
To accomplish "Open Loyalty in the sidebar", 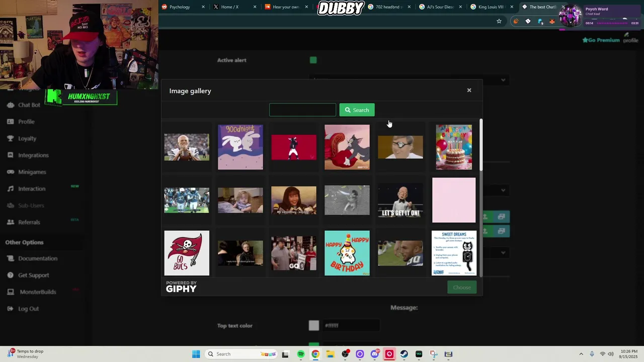I will 27,138.
